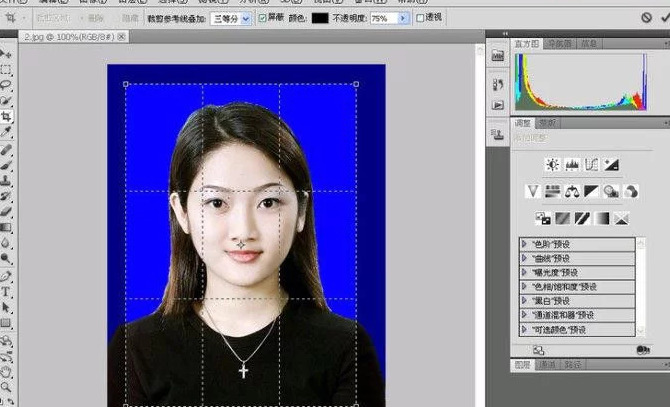Add a Photo Filter adjustment
Screen dimensions: 670x407
pyautogui.click(x=611, y=191)
